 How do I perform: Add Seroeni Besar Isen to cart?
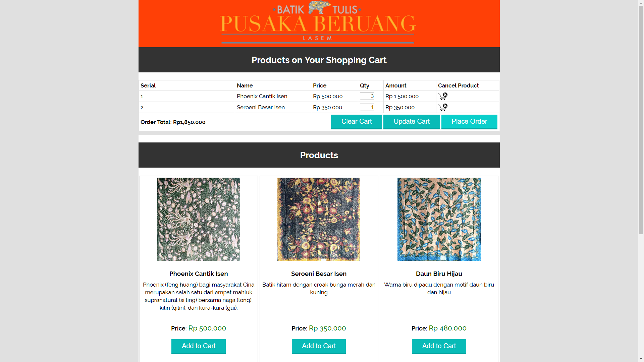pyautogui.click(x=319, y=346)
